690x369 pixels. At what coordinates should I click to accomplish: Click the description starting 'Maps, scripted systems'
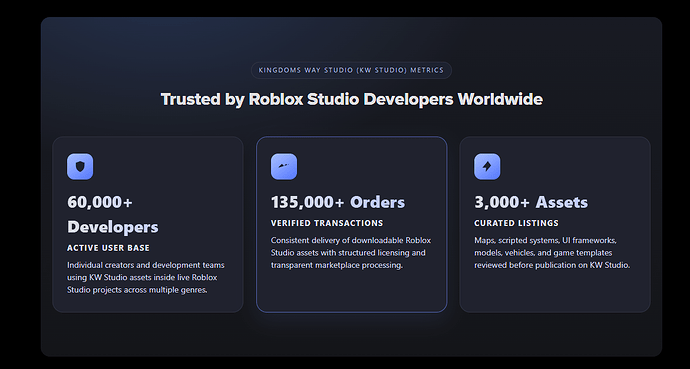pos(552,253)
